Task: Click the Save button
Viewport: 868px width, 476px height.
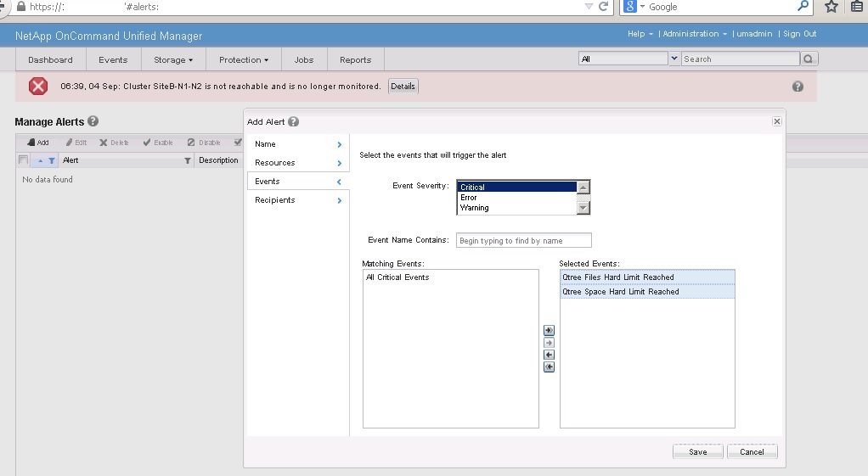Action: tap(697, 451)
